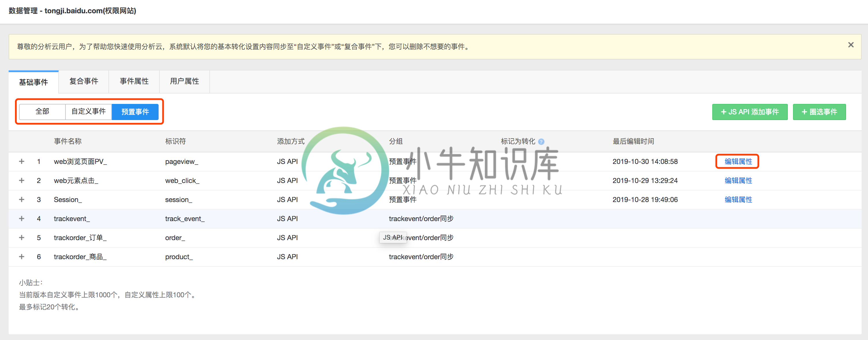Expand row 3 Session_
The image size is (868, 340).
(x=22, y=199)
